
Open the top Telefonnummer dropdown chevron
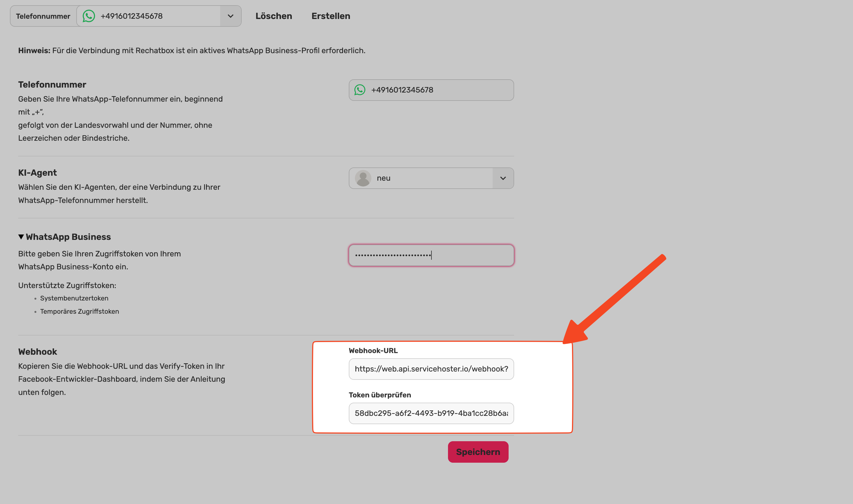(230, 16)
